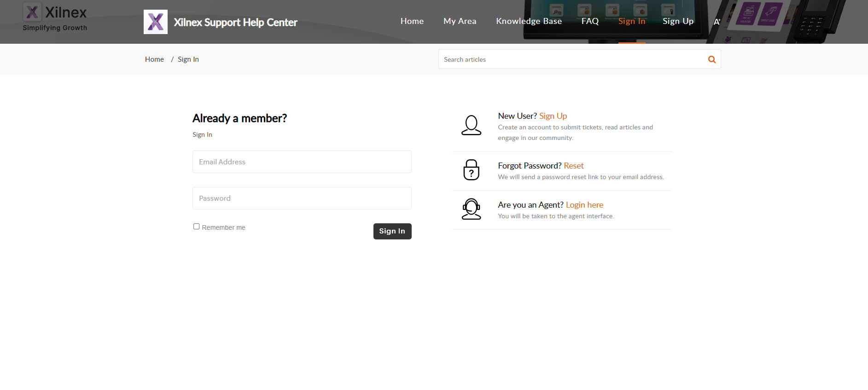Go to My Area in the navigation bar

click(460, 21)
